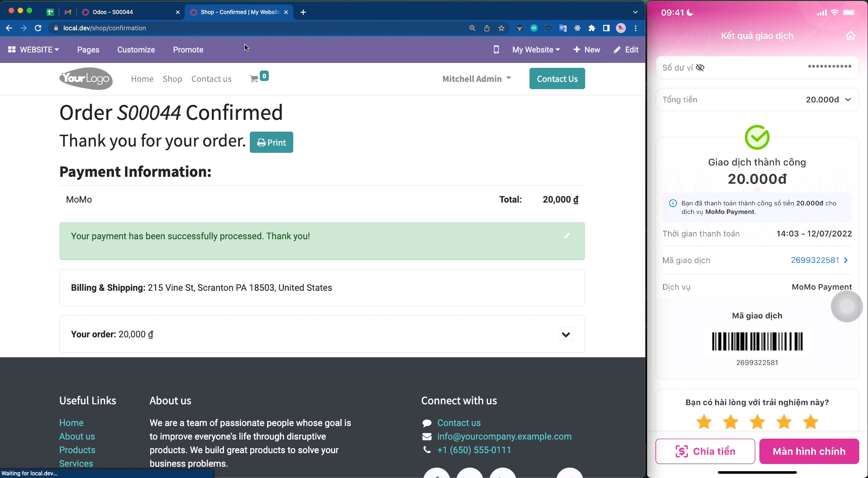Open footer Home link
This screenshot has height=478, width=868.
tap(72, 423)
